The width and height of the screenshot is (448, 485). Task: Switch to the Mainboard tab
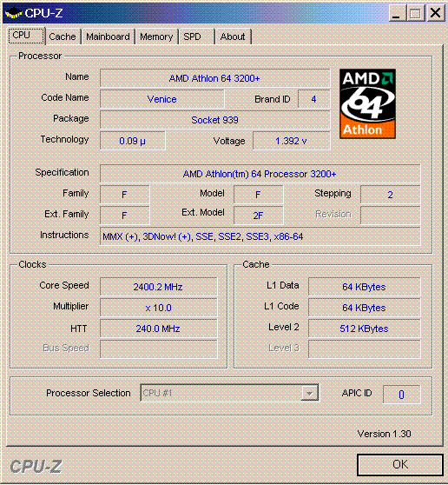click(x=108, y=37)
